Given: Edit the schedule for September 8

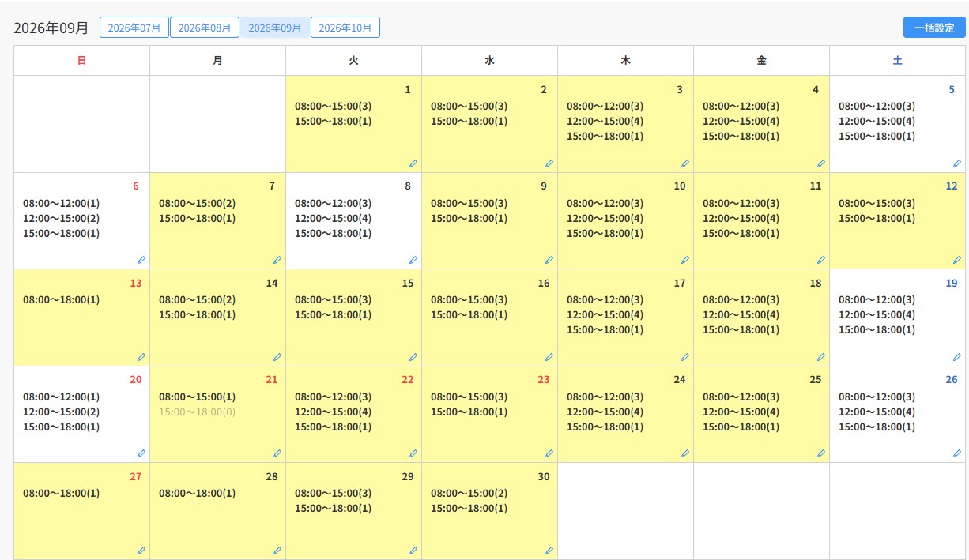Looking at the screenshot, I should pos(413,260).
